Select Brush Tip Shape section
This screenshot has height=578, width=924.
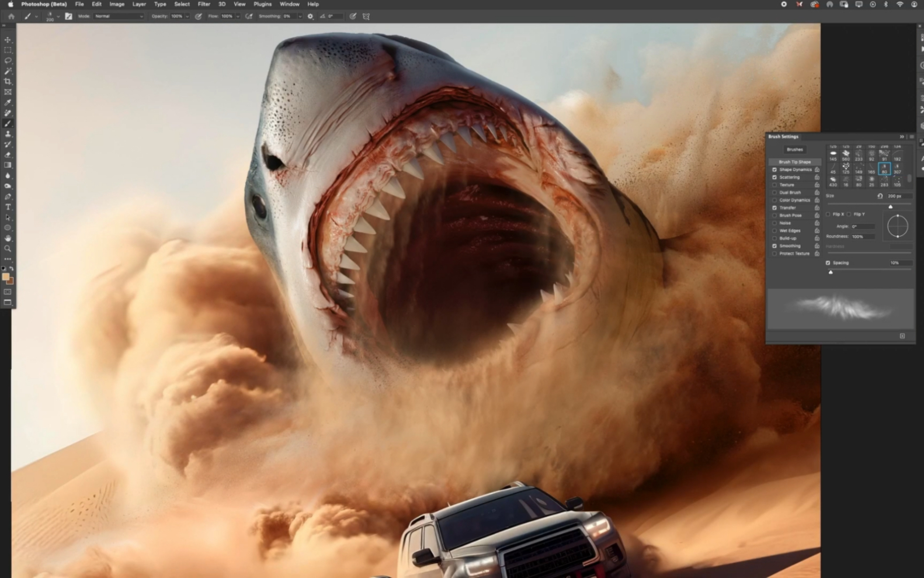794,162
